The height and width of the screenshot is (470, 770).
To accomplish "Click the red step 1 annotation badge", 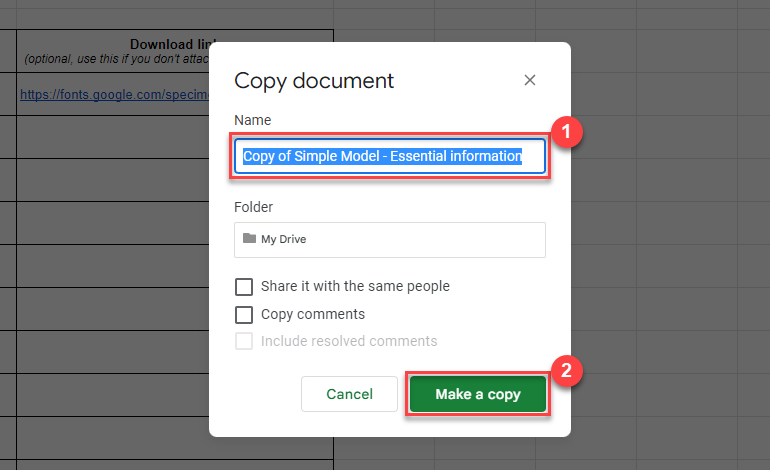I will pyautogui.click(x=568, y=131).
